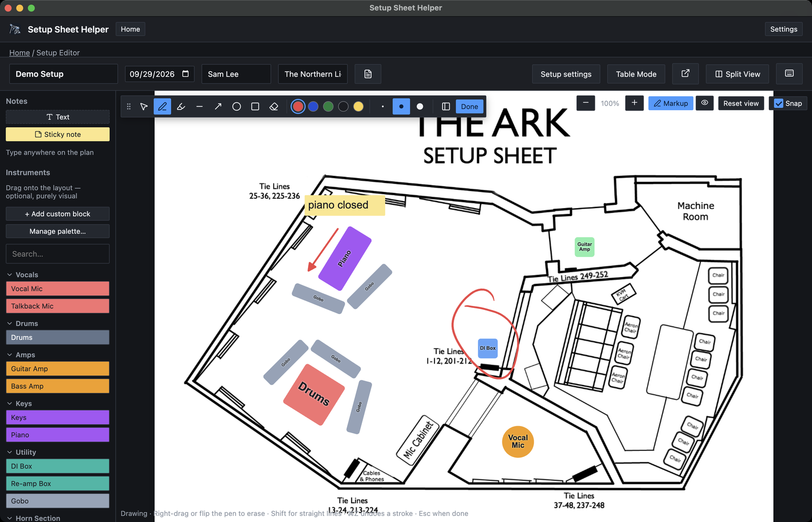812x522 pixels.
Task: Open Settings in the top bar
Action: (x=784, y=29)
